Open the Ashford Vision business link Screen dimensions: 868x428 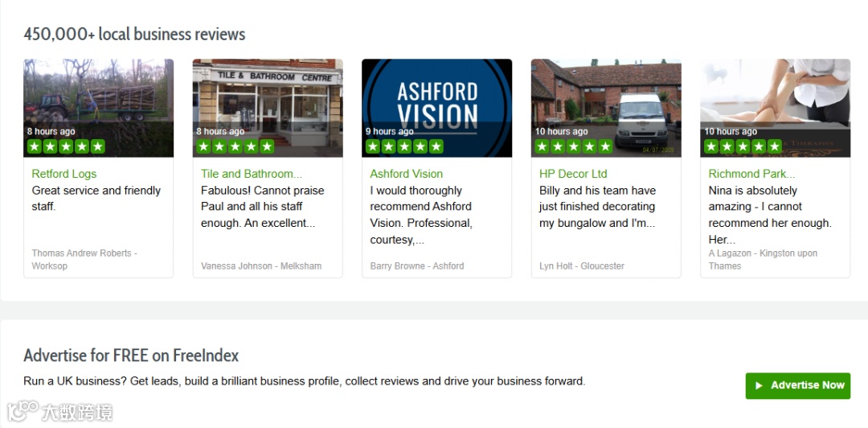point(407,174)
